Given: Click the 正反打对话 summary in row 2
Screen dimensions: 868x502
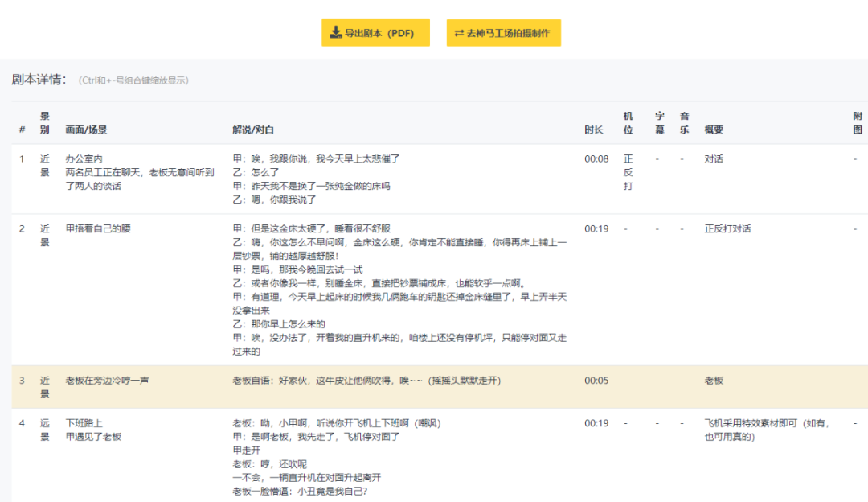Looking at the screenshot, I should tap(727, 228).
